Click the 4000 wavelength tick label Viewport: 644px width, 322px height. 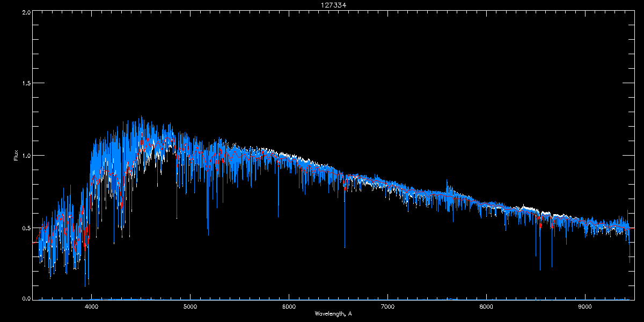point(91,307)
